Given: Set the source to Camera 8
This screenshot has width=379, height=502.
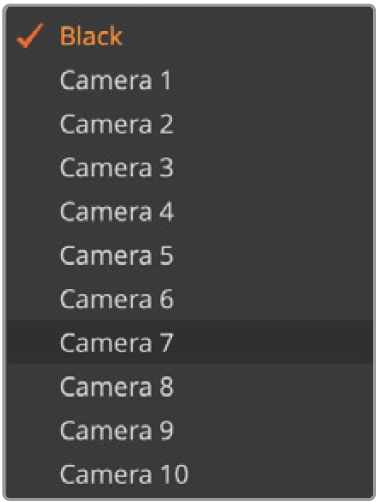Looking at the screenshot, I should click(189, 386).
